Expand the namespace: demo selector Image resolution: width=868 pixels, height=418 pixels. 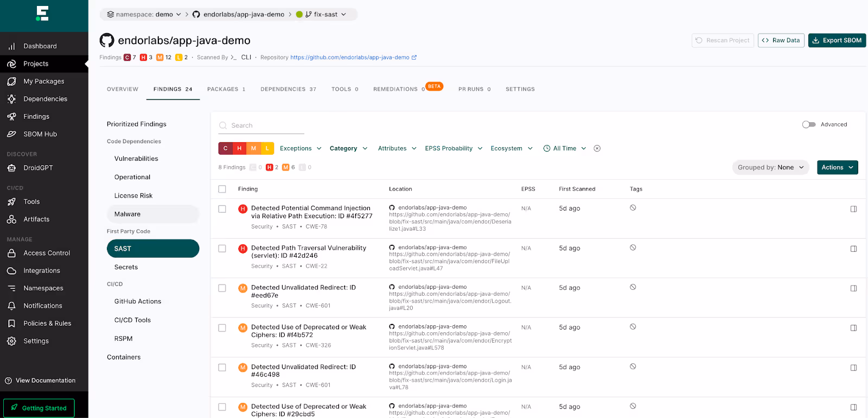[144, 14]
